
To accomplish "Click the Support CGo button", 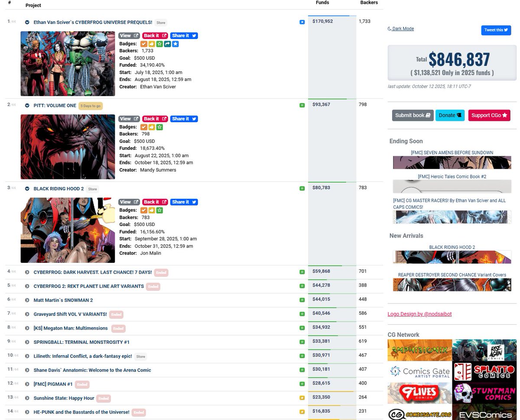I will (x=489, y=115).
